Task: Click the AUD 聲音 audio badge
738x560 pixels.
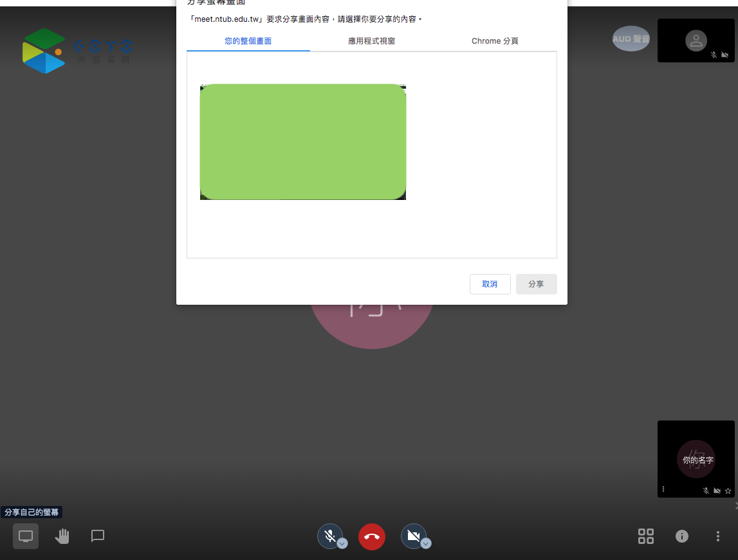Action: click(x=631, y=39)
